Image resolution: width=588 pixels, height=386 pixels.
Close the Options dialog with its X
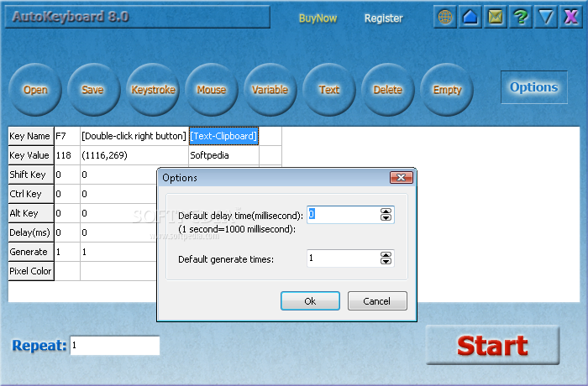coord(402,177)
